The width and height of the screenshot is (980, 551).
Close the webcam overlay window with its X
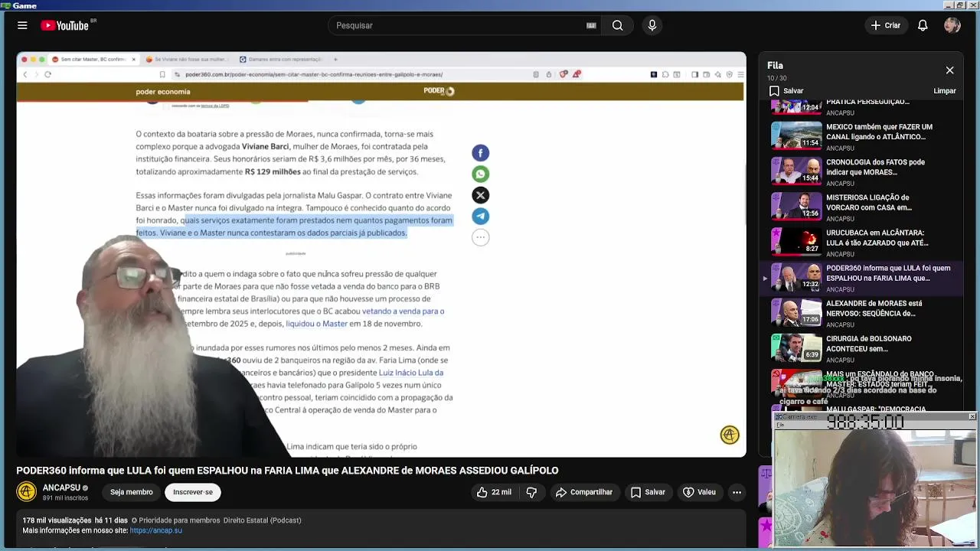point(972,417)
